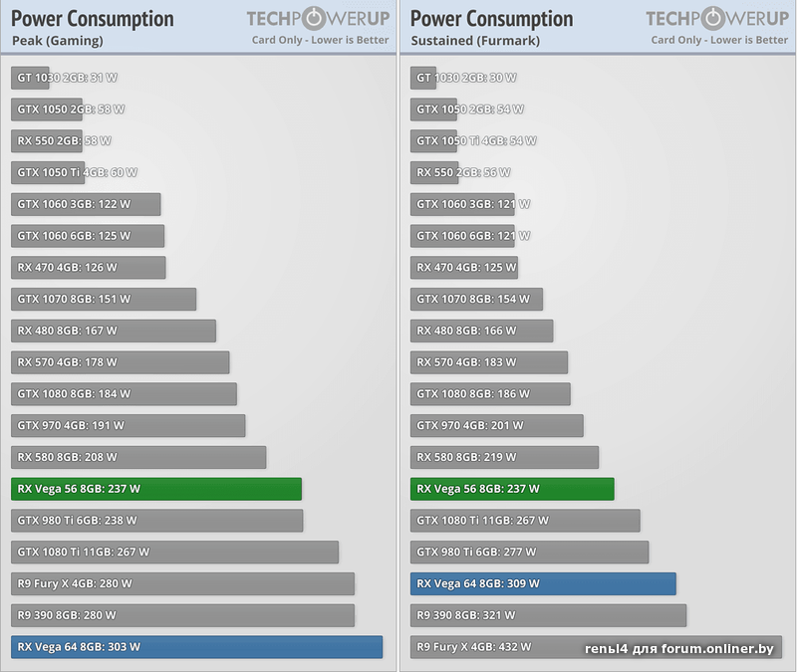Viewport: 797px width, 672px height.
Task: Click 'RX 480 8GB: 167 W' bar
Action: 114,331
